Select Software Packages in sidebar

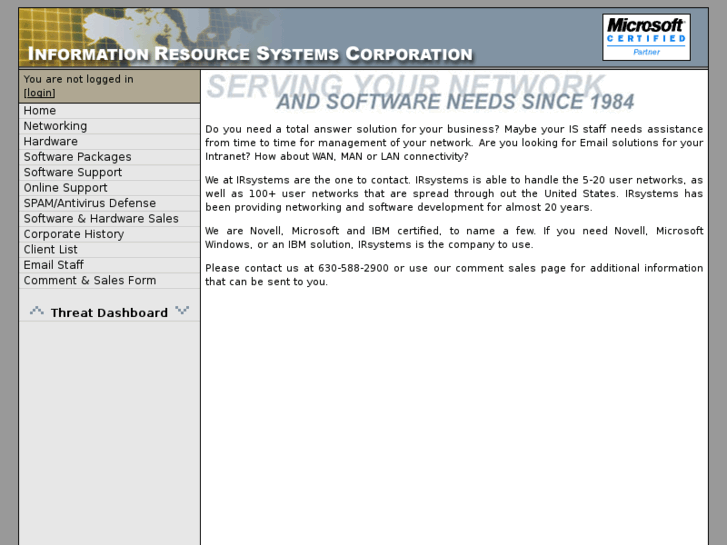coord(109,157)
